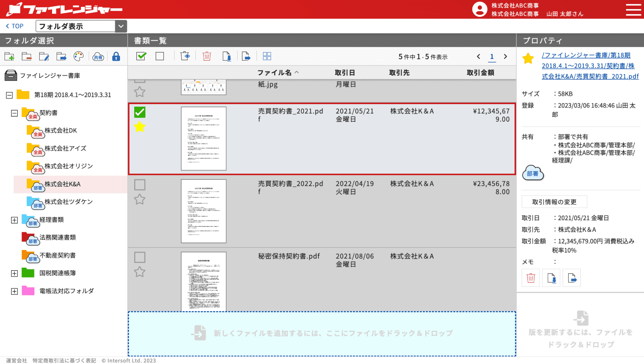The height and width of the screenshot is (364, 644).
Task: Select the 株式会社ツダケン folder
Action: click(68, 202)
